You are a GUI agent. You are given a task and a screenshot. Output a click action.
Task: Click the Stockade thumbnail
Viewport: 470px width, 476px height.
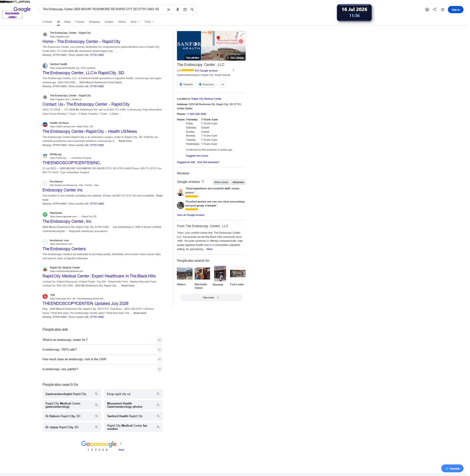coord(220,274)
